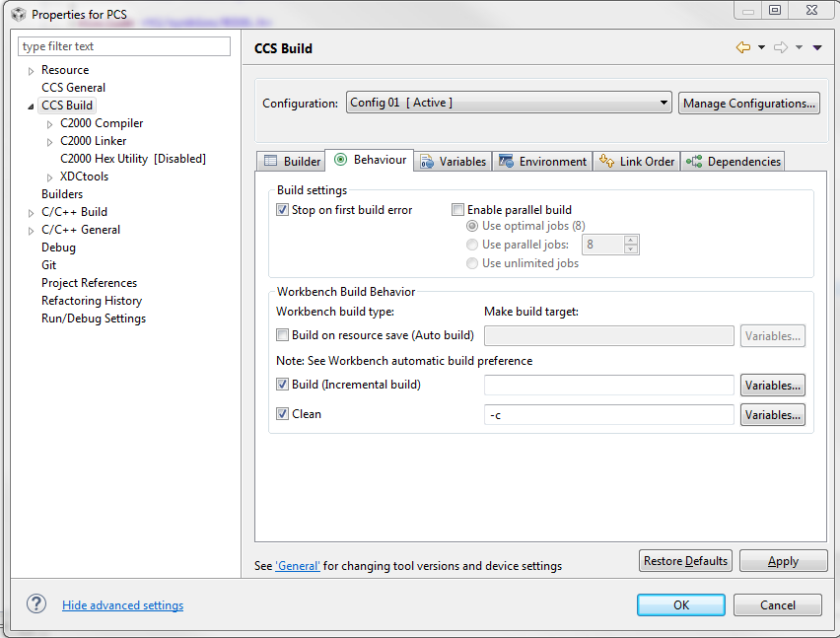Viewport: 840px width, 638px height.
Task: Collapse the CCS Build tree node
Action: (x=32, y=106)
